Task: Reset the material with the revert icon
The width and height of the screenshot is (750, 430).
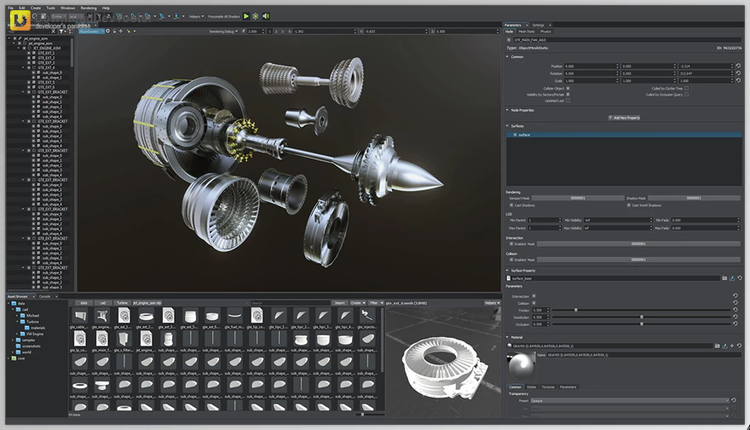Action: tap(739, 345)
